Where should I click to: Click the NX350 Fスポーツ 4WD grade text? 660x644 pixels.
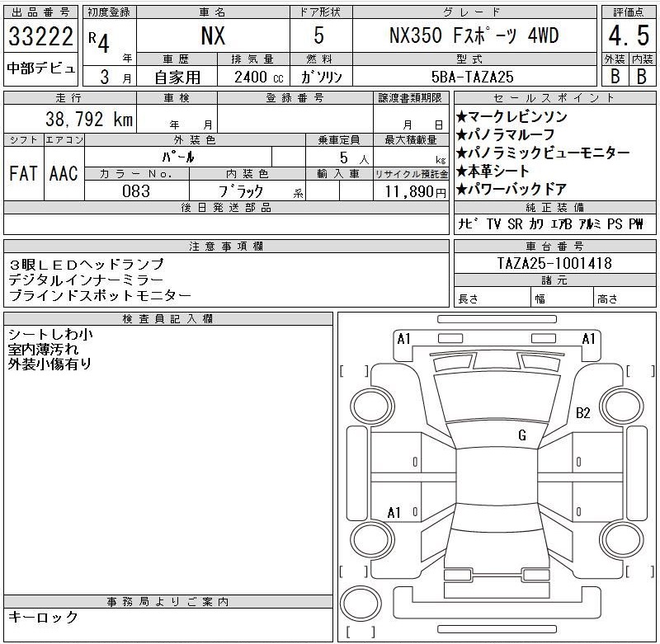(474, 37)
